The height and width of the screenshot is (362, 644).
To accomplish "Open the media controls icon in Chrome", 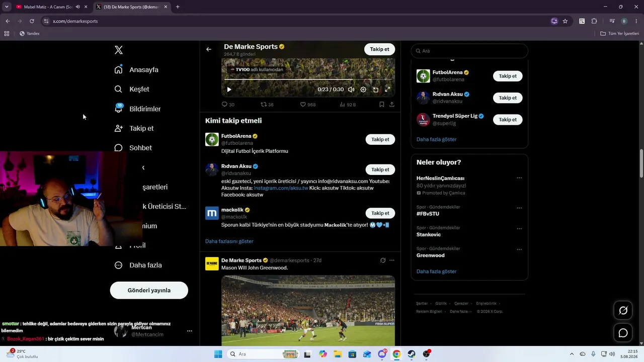I will 612,21.
